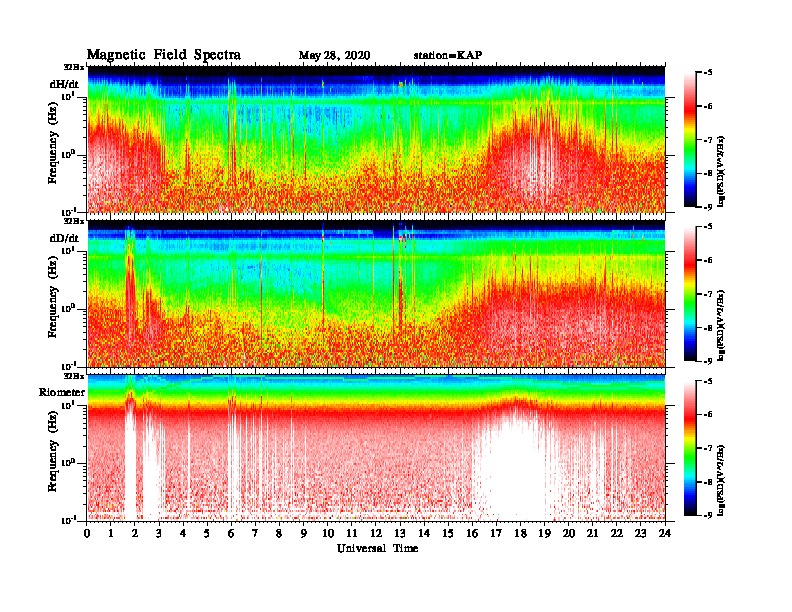Click the '-8' value on Riometer colorbar
The height and width of the screenshot is (612, 792).
(x=708, y=482)
